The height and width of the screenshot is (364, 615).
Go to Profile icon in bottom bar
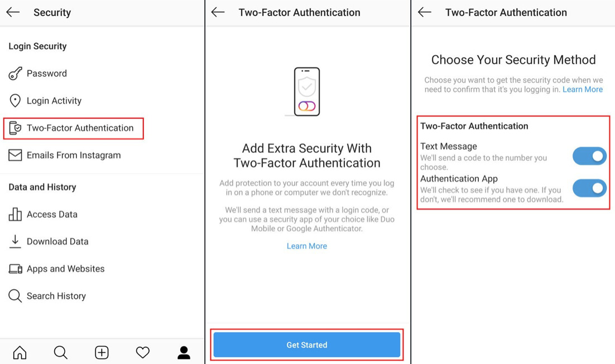[184, 352]
